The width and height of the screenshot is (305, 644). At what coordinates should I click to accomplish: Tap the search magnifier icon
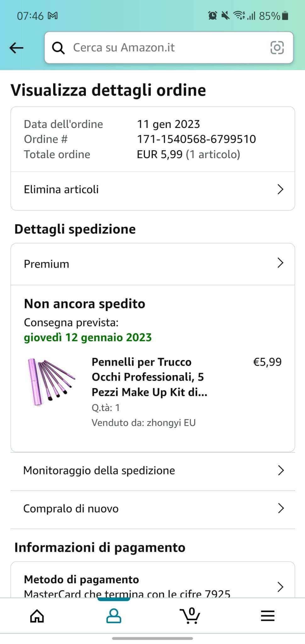tap(58, 48)
